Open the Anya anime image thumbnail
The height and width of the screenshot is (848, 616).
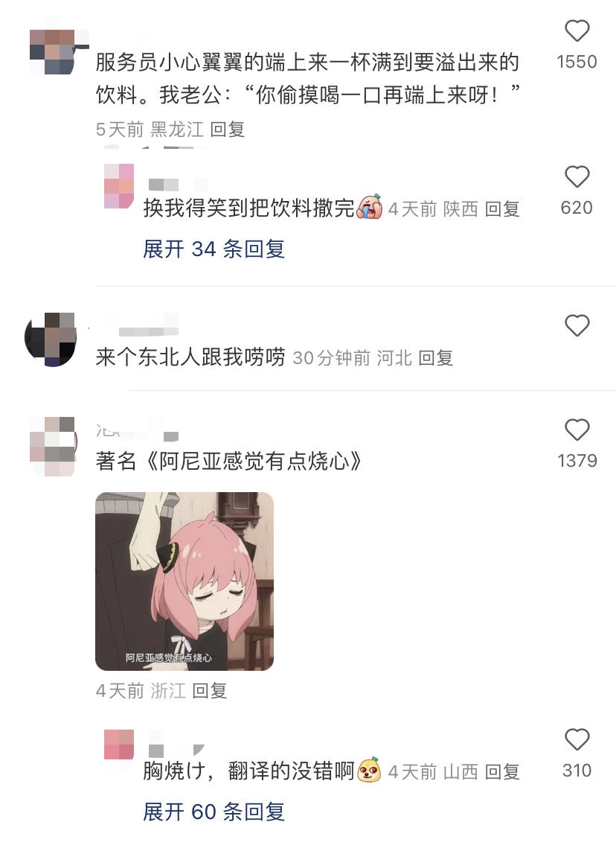click(x=185, y=581)
